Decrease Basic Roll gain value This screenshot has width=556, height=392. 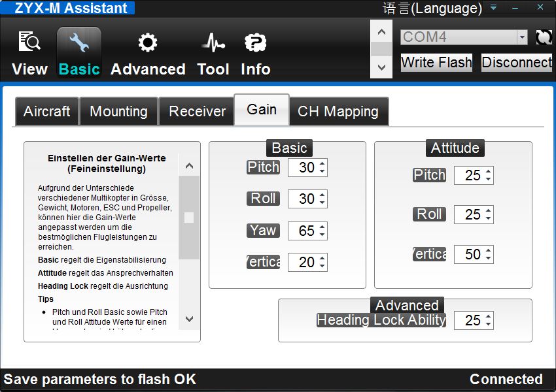322,203
